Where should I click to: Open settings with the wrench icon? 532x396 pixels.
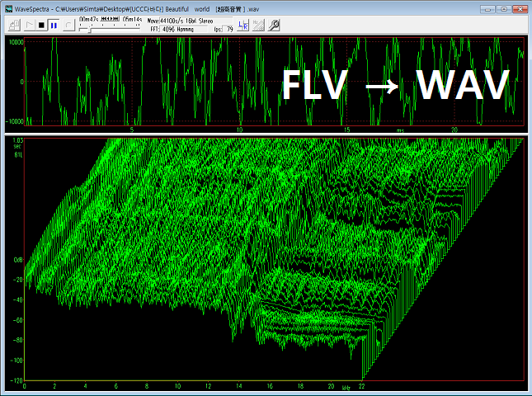(273, 25)
